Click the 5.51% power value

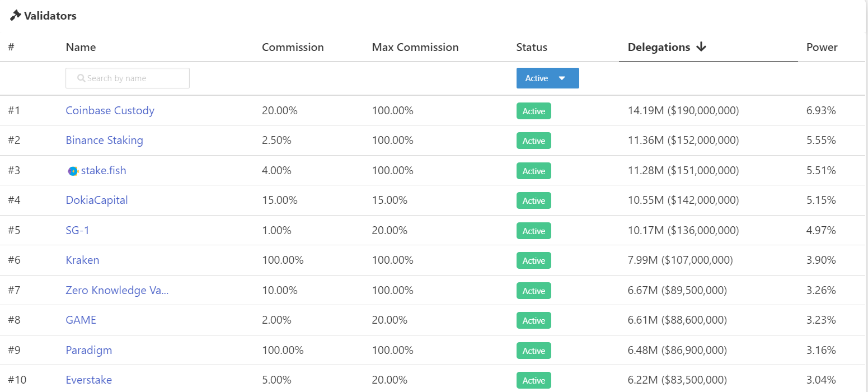pos(821,170)
